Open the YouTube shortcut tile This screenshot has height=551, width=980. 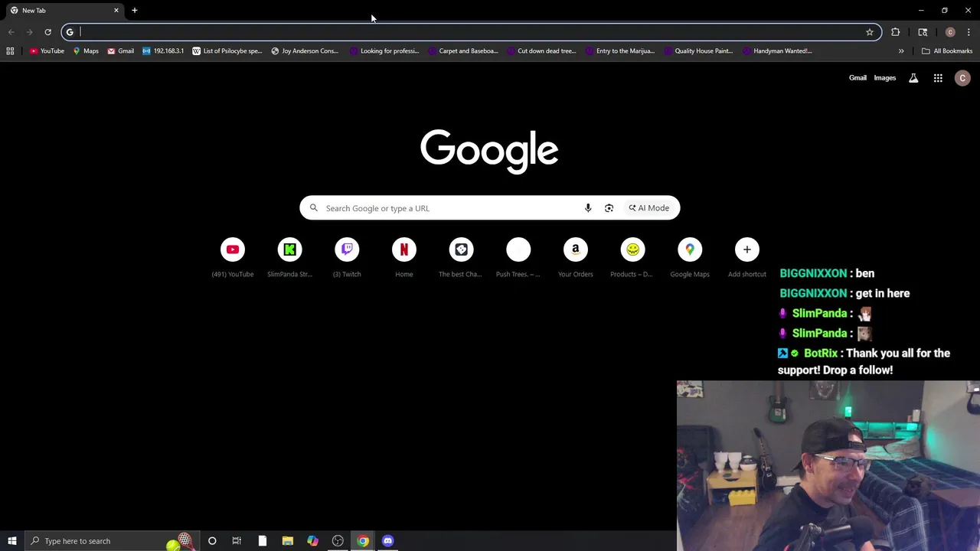(x=233, y=258)
